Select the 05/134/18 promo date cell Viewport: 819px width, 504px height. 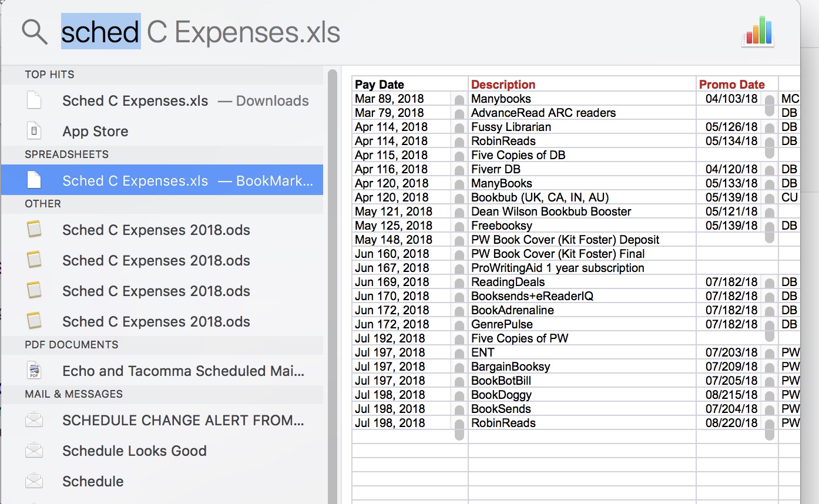pos(737,141)
